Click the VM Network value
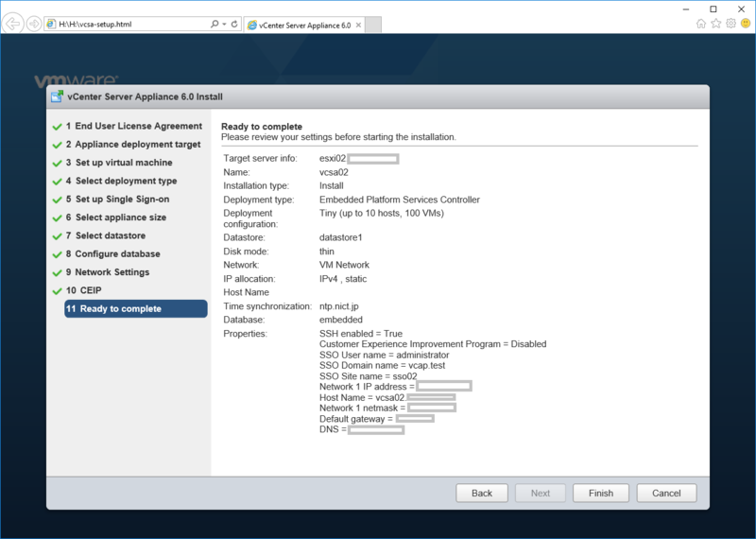 (x=344, y=265)
